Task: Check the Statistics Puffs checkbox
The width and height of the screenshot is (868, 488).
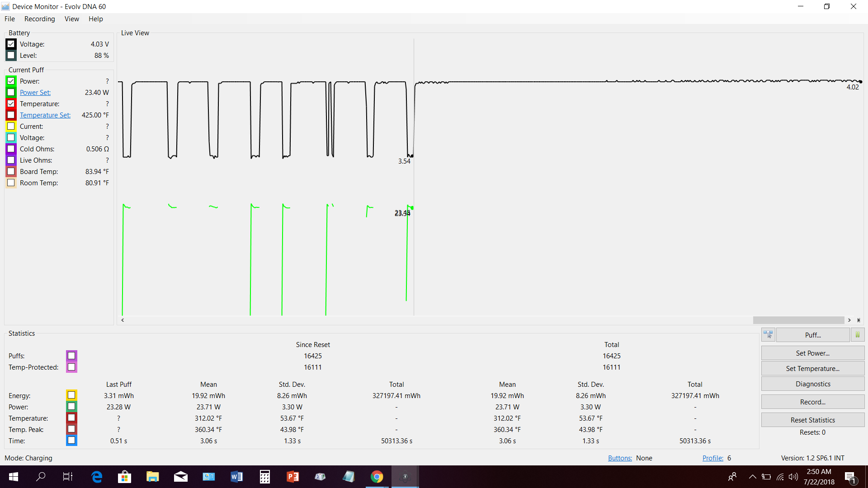Action: click(x=71, y=356)
